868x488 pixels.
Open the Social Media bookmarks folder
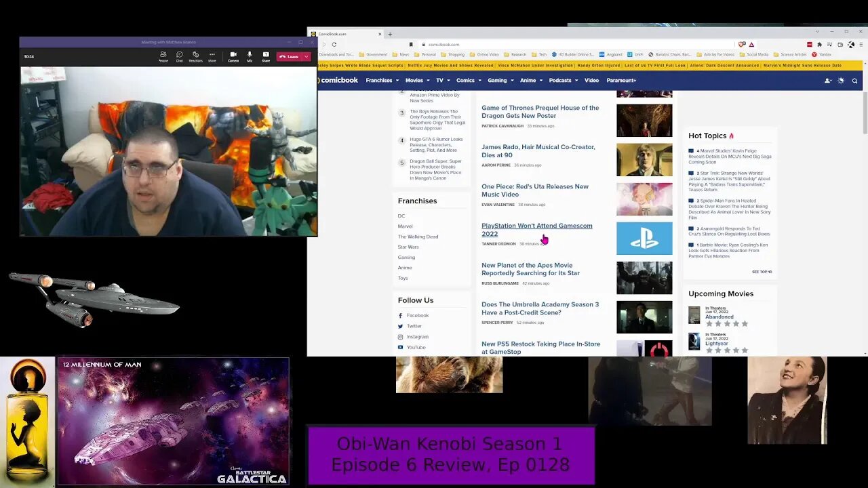(x=755, y=54)
